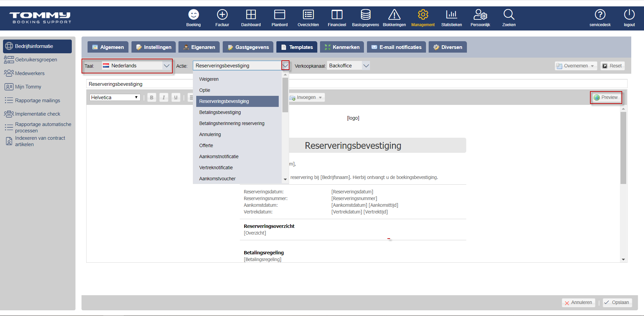
Task: Toggle underline formatting in editor
Action: (176, 98)
